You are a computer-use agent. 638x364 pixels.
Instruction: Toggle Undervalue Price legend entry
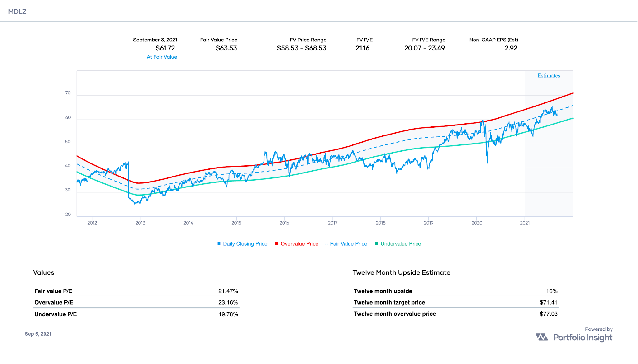[400, 244]
